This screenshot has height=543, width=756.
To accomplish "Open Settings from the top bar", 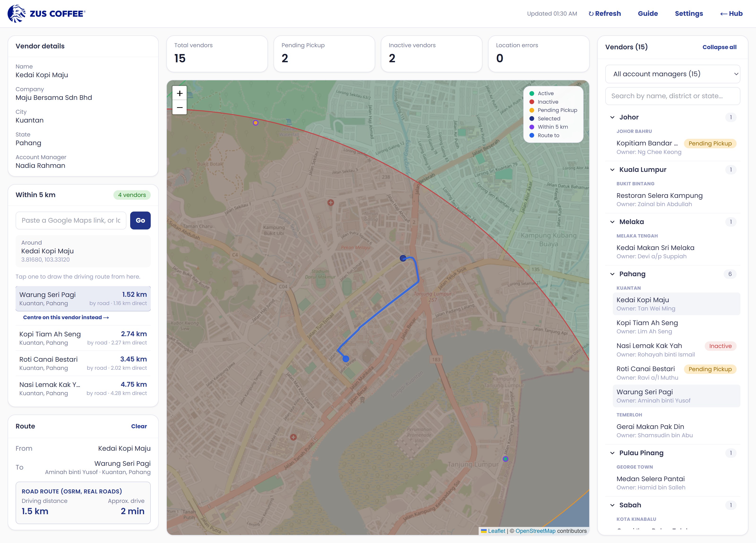I will click(689, 14).
